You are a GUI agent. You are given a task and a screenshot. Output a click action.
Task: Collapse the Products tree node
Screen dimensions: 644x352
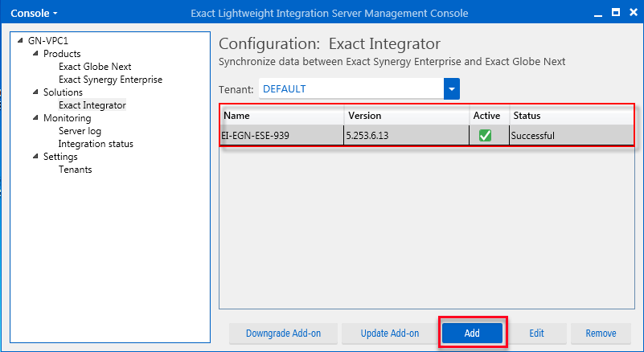coord(35,53)
